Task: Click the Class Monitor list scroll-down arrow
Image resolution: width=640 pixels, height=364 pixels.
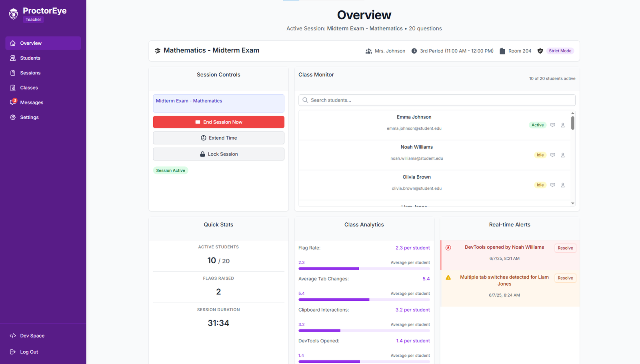Action: point(573,203)
